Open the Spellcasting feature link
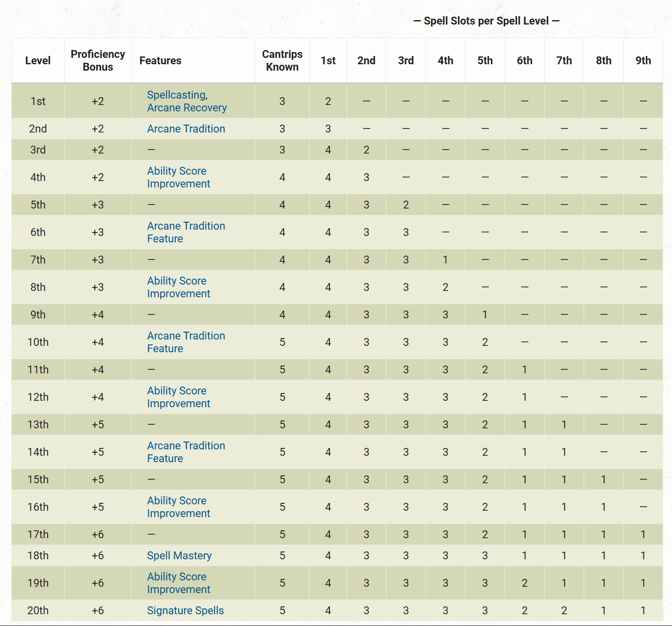672x626 pixels. coord(176,95)
